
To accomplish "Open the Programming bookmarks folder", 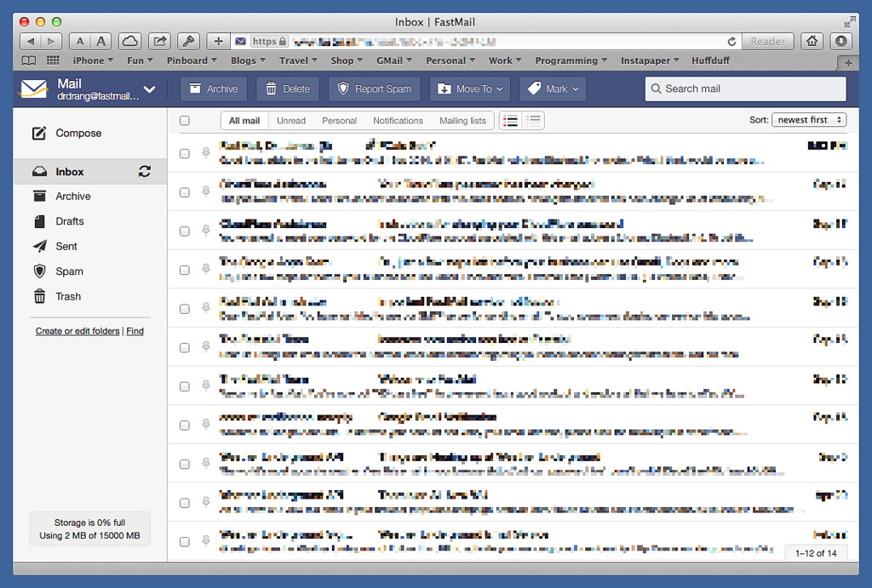I will pyautogui.click(x=571, y=60).
